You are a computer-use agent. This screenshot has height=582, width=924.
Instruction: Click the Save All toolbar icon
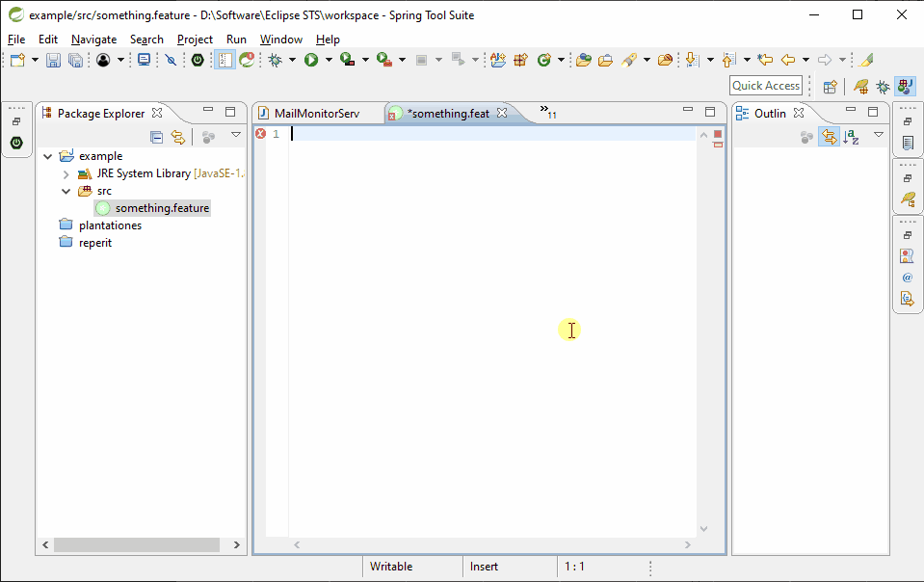pos(75,60)
